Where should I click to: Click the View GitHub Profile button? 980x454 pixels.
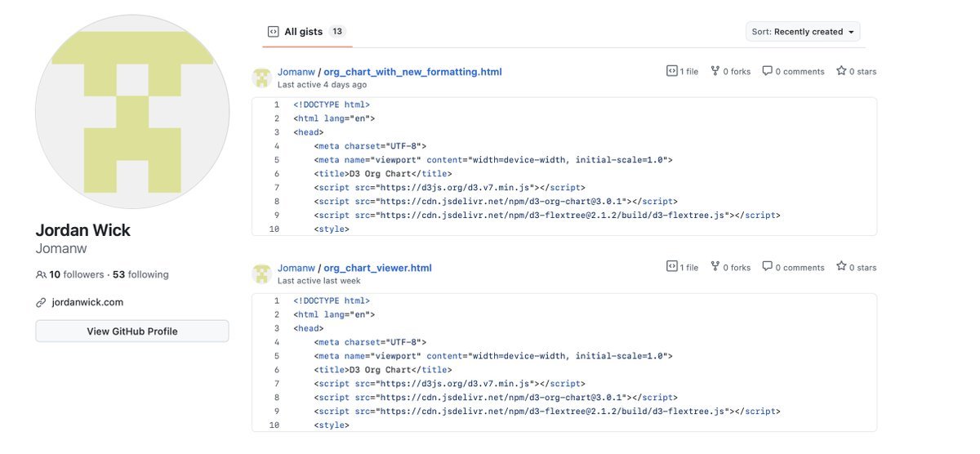point(132,331)
